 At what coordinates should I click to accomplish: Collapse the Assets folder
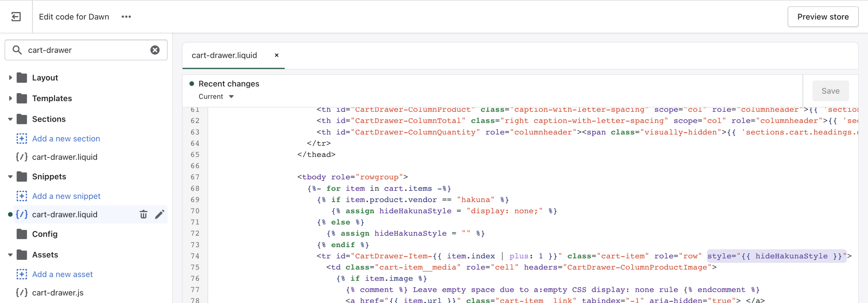click(x=10, y=255)
